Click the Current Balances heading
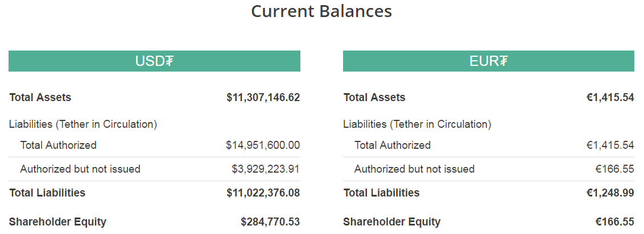The image size is (644, 234). click(x=321, y=11)
